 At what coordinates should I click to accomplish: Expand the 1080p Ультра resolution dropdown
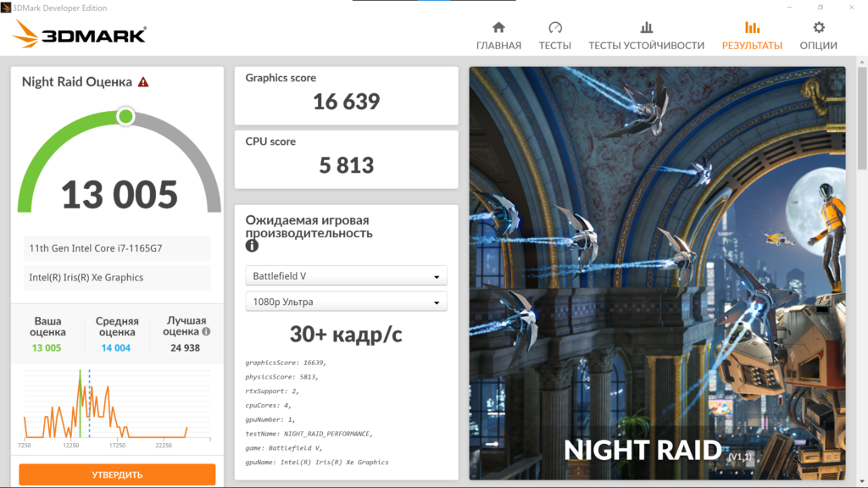[346, 302]
